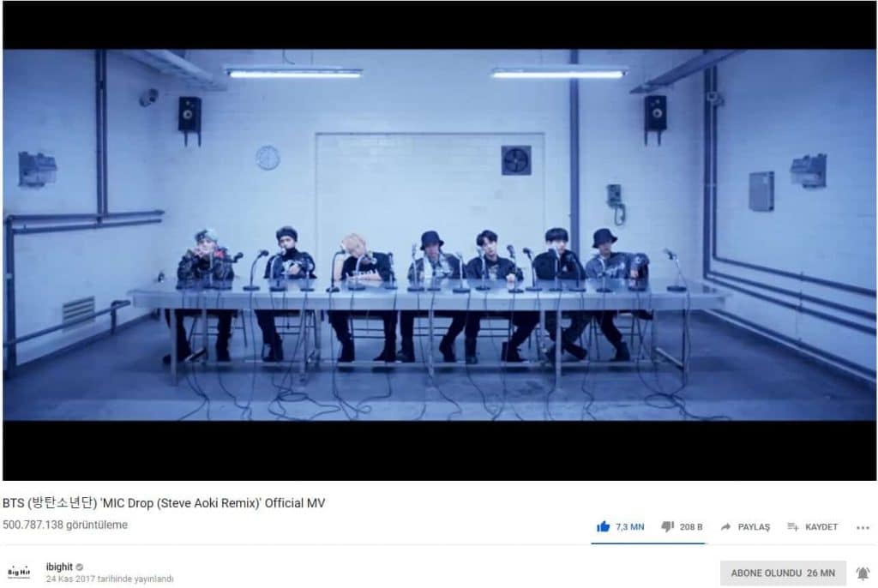Click the share arrow icon
Viewport: 878px width, 588px height.
click(725, 527)
